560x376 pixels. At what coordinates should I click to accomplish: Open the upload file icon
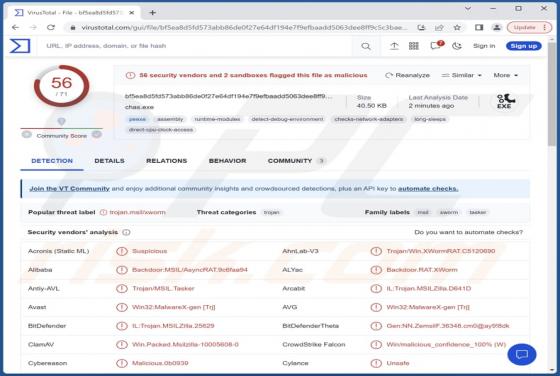394,46
